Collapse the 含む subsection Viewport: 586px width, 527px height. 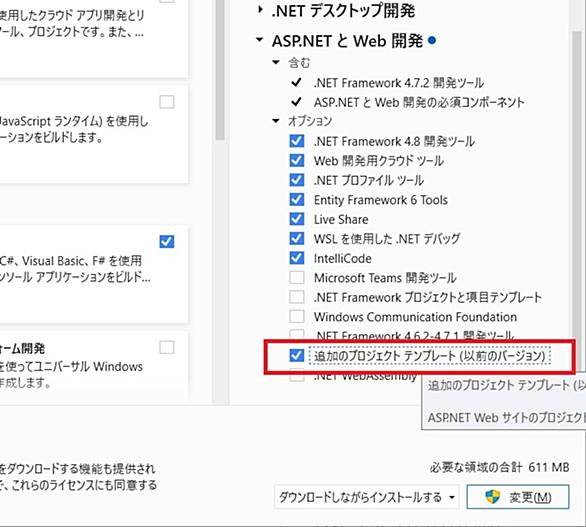pyautogui.click(x=276, y=62)
